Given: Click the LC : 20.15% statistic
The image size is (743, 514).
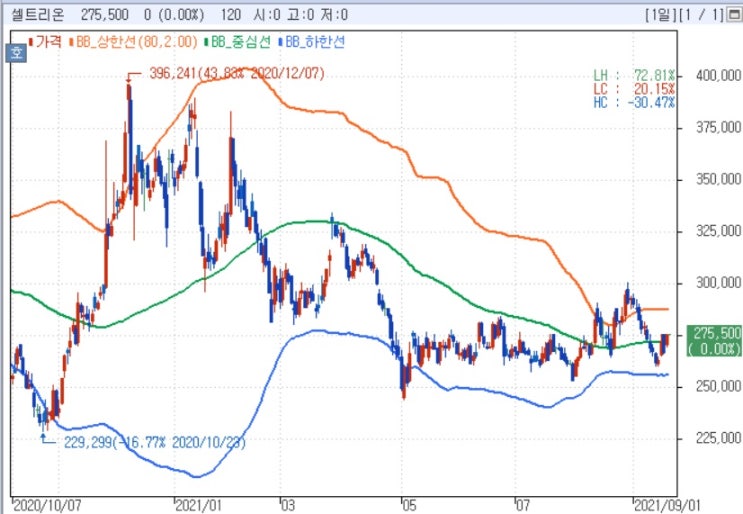Looking at the screenshot, I should [634, 89].
